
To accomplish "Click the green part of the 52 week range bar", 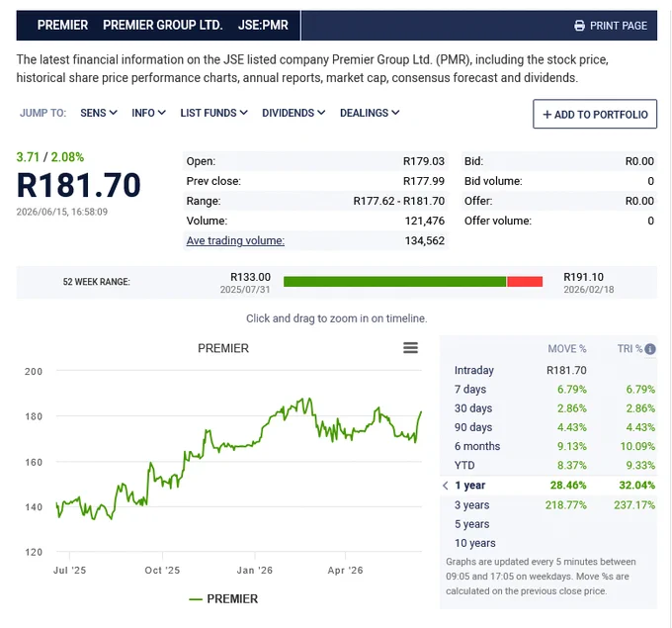I will pos(394,282).
